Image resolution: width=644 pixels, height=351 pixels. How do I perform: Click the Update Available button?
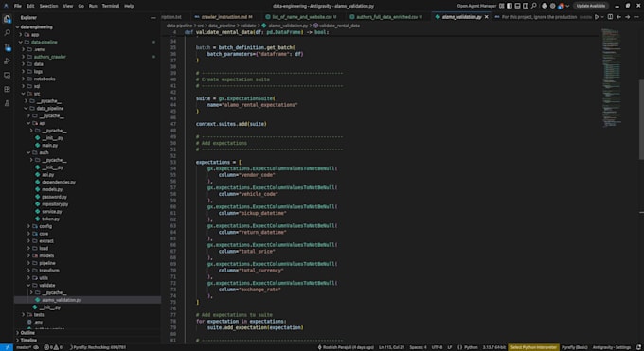[591, 6]
